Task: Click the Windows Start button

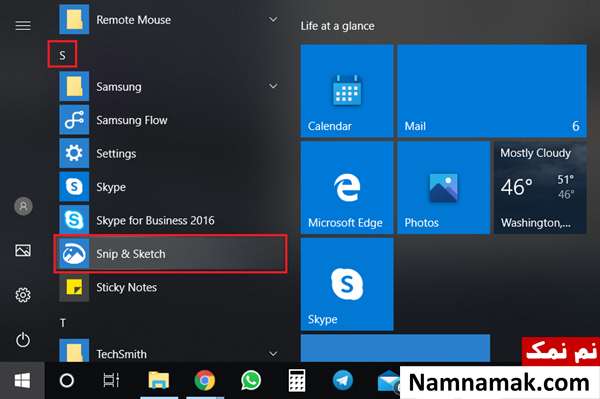Action: [x=22, y=381]
